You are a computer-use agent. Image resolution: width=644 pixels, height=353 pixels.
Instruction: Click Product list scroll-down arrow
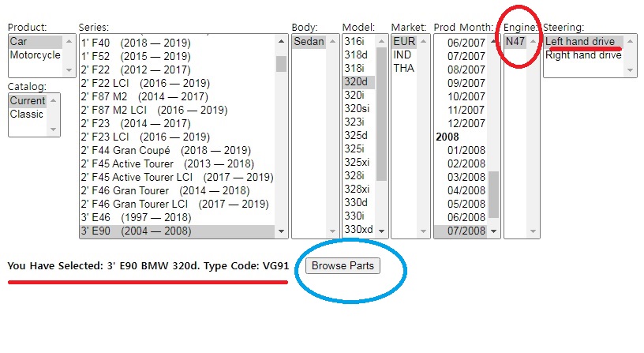69,70
